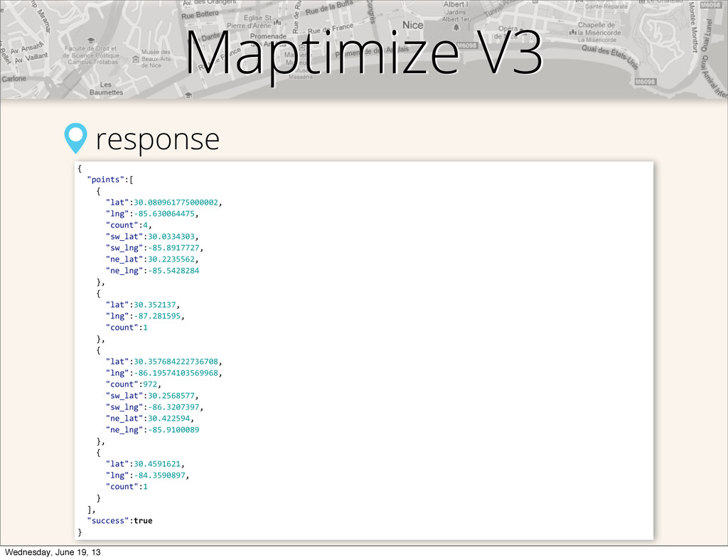Click "Rue Bottero" street label
Screen dimensions: 728x560
point(200,15)
